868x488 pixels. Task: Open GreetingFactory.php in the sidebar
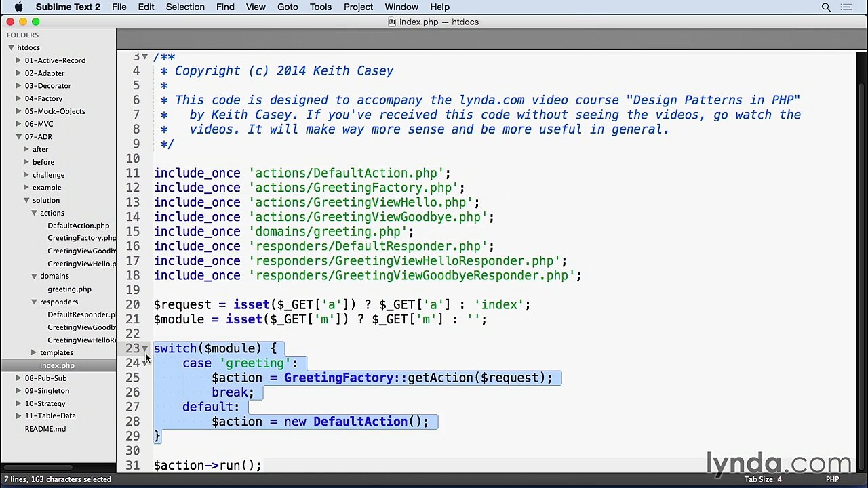(x=81, y=238)
